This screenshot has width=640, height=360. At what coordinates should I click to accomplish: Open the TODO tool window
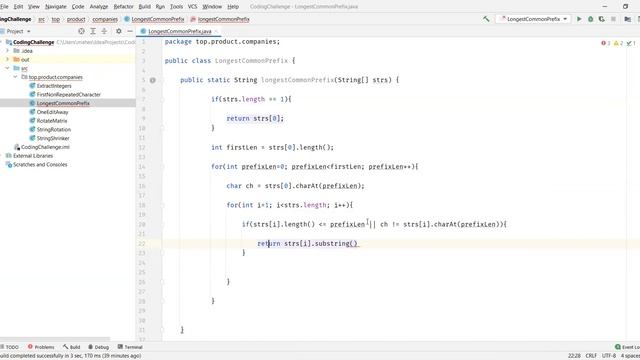(x=10, y=347)
